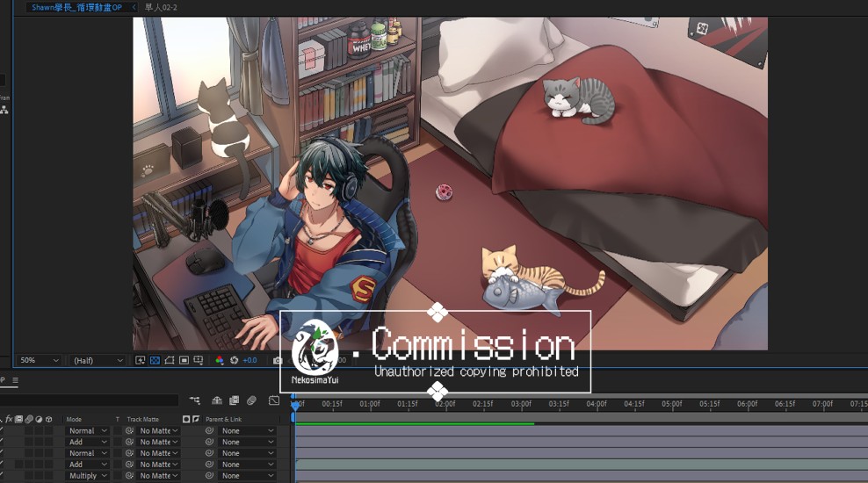The image size is (868, 483).
Task: Toggle the transparency grid in the viewer
Action: point(155,360)
